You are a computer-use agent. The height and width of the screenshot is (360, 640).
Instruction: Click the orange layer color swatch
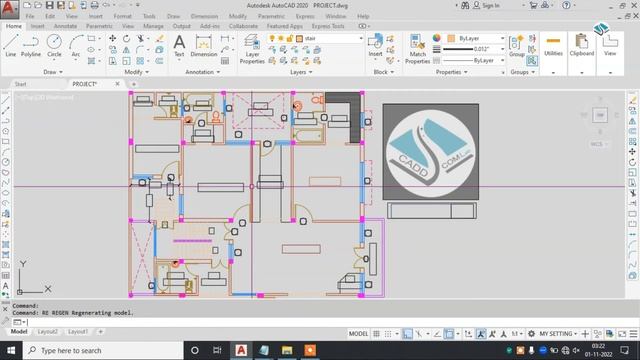pos(451,38)
